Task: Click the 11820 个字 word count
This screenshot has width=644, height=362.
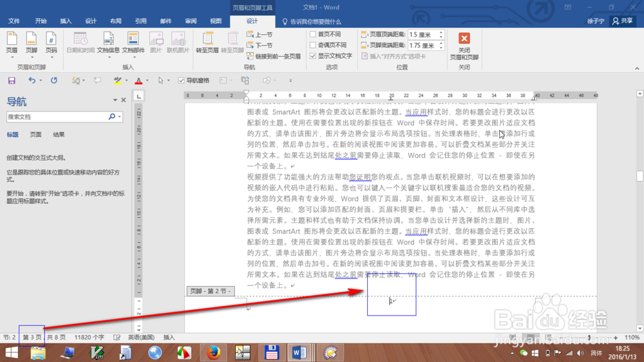Action: 89,338
